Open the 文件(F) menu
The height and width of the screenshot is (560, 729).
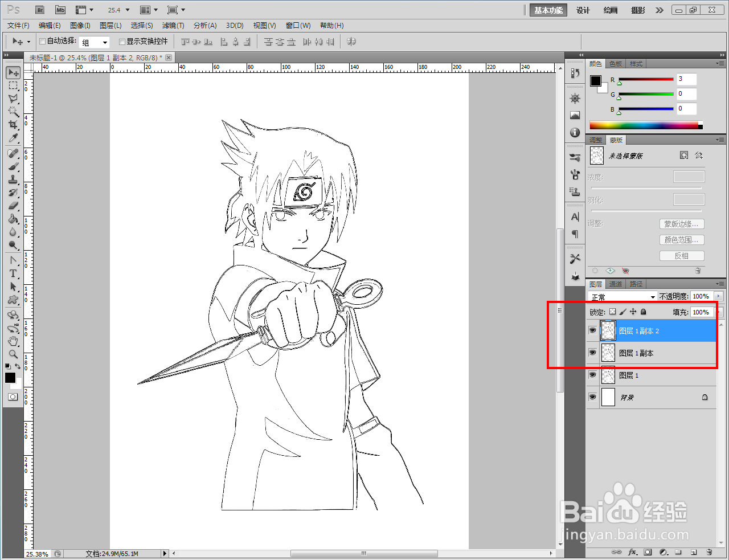point(18,26)
